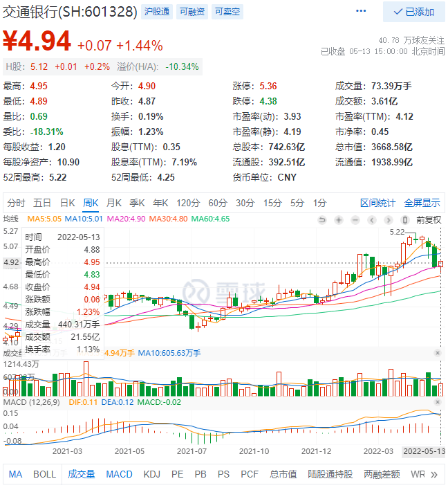Viewport: 448px width, 490px height.
Task: Close the MACD indicator panel
Action: point(438,402)
